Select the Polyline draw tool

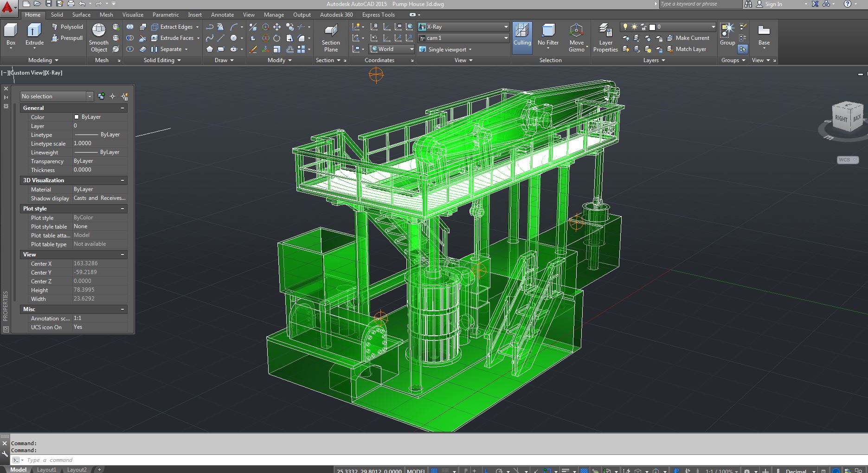coord(210,27)
